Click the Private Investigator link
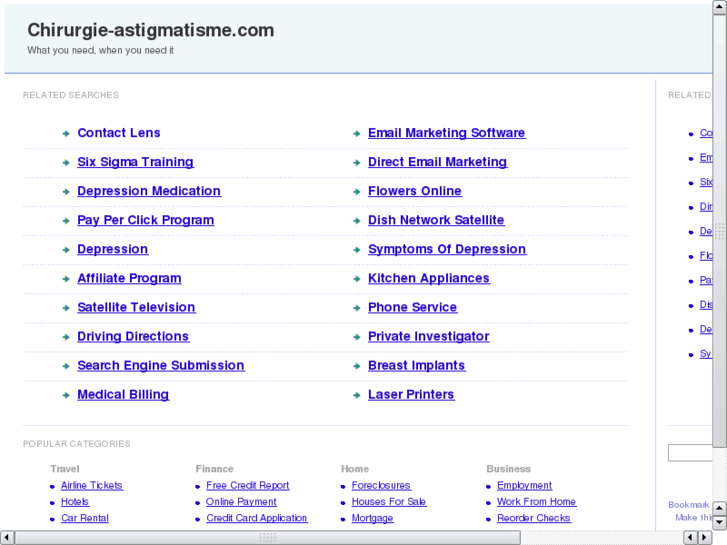 (x=429, y=337)
